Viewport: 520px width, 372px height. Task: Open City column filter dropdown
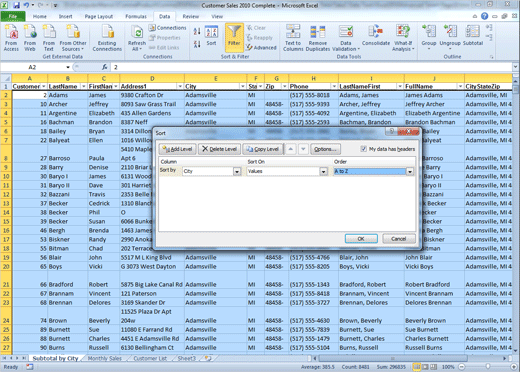coord(243,86)
